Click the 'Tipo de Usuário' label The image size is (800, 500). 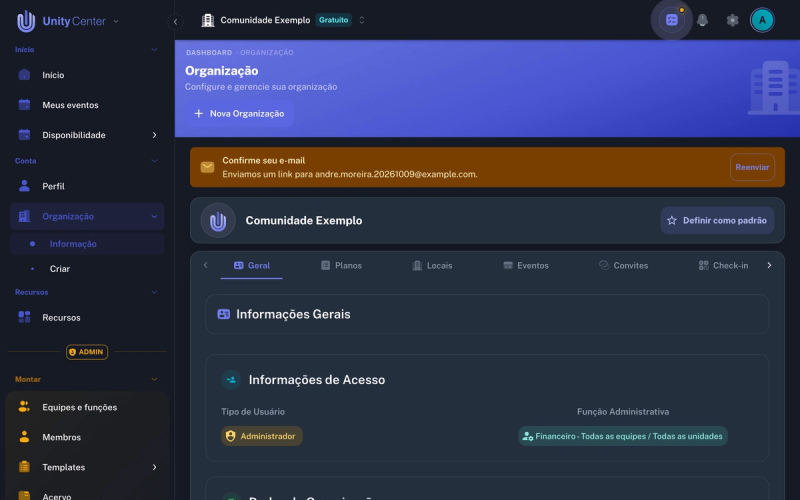click(x=253, y=412)
